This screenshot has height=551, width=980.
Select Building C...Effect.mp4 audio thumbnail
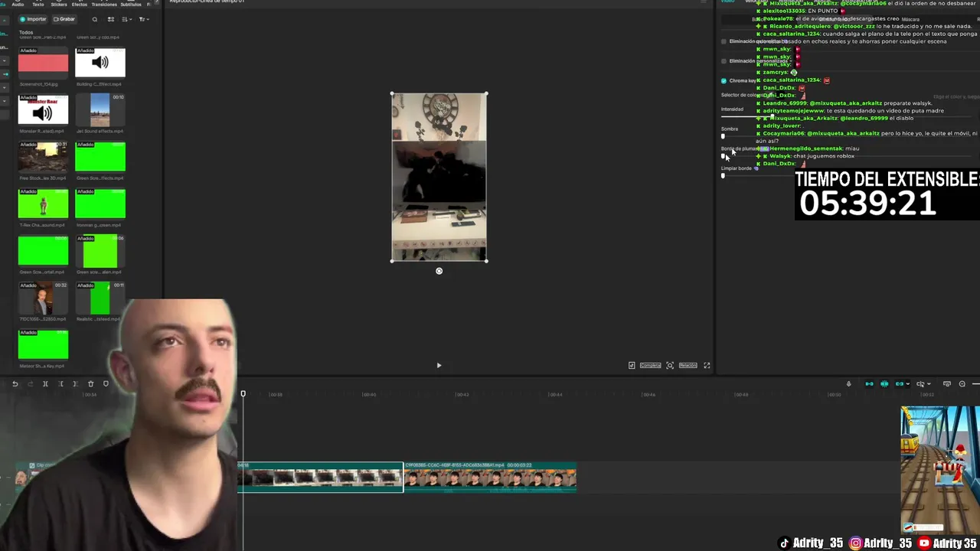point(100,63)
